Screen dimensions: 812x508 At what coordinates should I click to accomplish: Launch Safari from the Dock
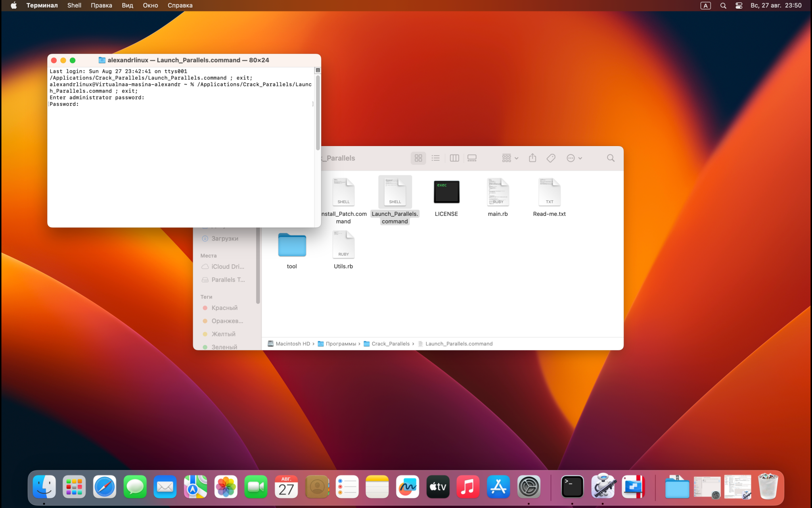pyautogui.click(x=105, y=487)
